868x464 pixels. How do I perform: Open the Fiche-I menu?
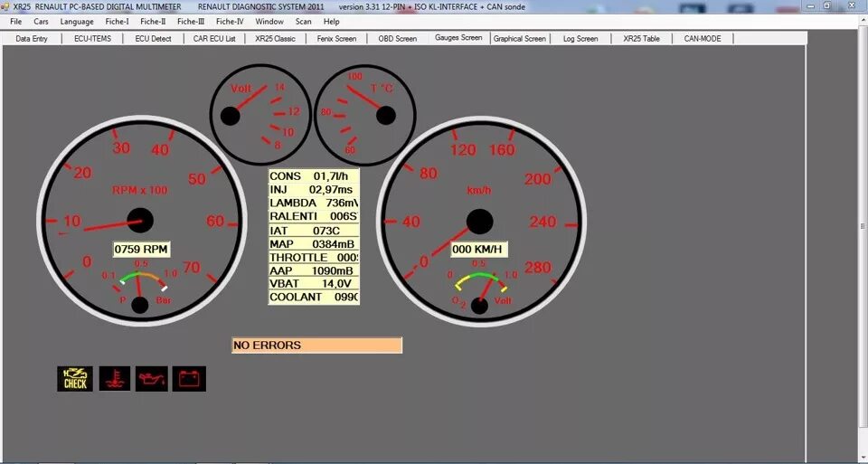coord(117,22)
